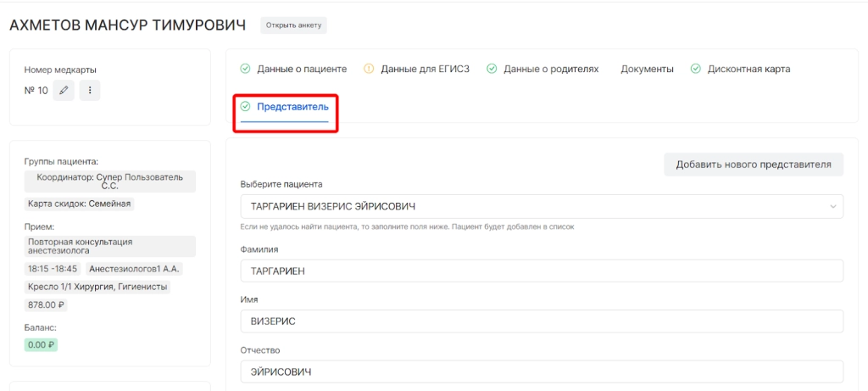Switch to the Данные о пациенте tab
Image resolution: width=868 pixels, height=391 pixels.
pos(302,69)
